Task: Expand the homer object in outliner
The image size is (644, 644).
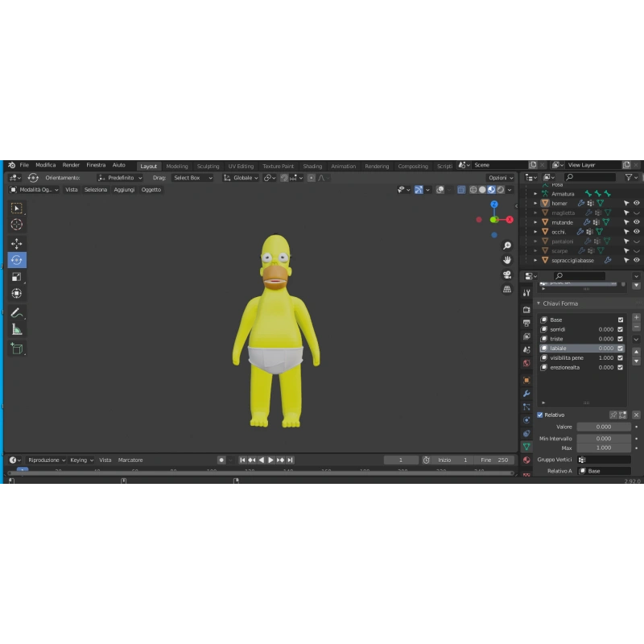Action: (x=535, y=204)
